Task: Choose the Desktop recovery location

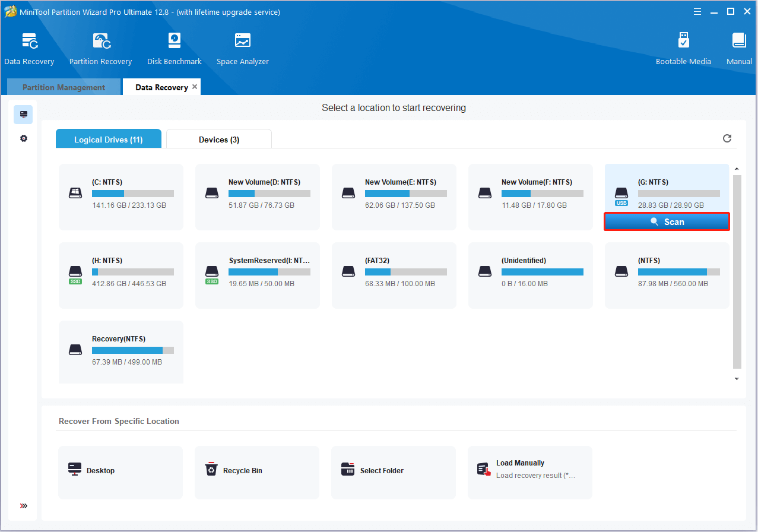Action: click(x=120, y=473)
